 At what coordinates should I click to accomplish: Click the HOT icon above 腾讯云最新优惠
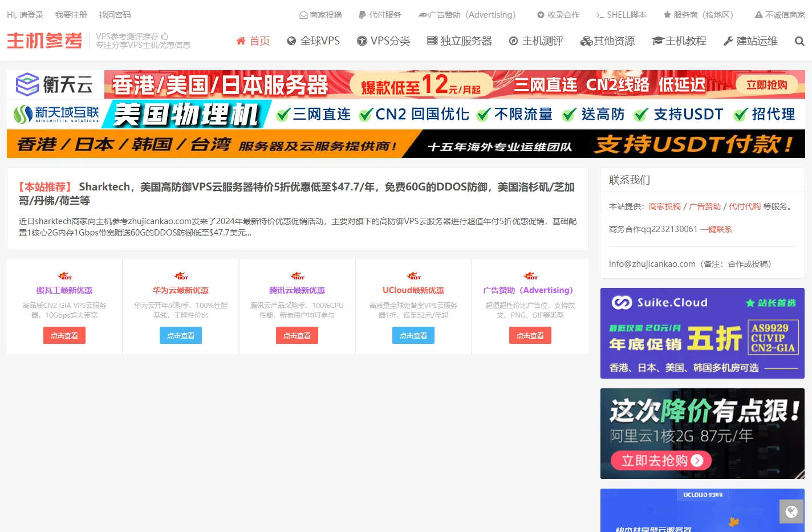[298, 276]
